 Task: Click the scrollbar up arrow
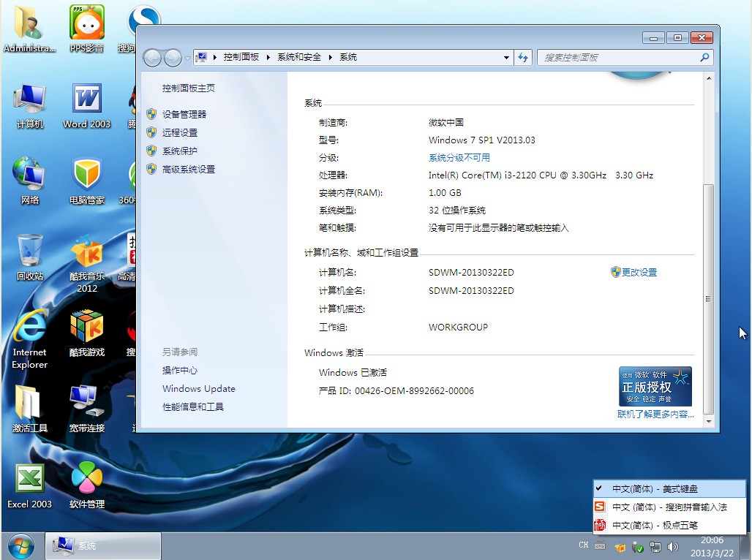(x=709, y=78)
